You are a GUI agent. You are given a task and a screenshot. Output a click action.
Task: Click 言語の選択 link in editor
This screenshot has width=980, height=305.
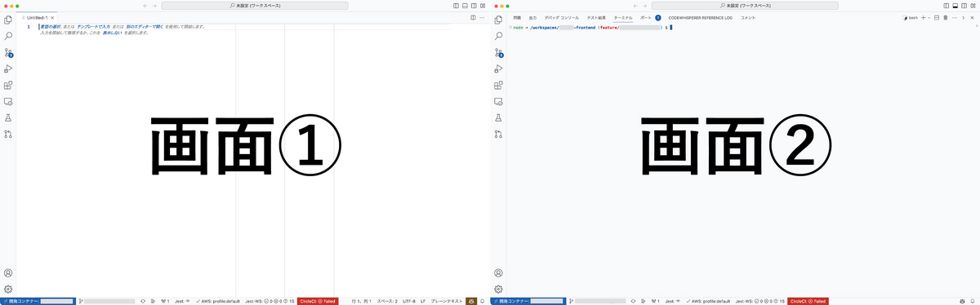click(51, 27)
